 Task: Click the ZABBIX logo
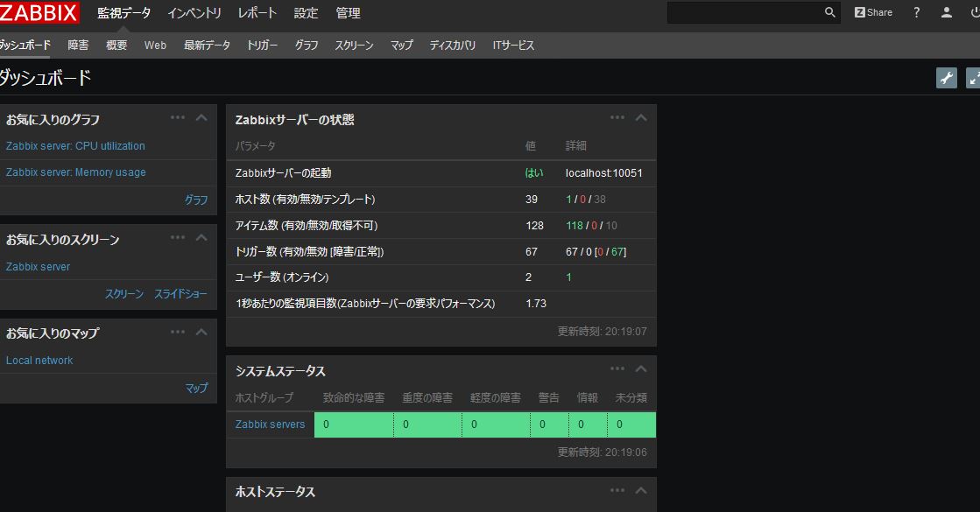[x=41, y=12]
